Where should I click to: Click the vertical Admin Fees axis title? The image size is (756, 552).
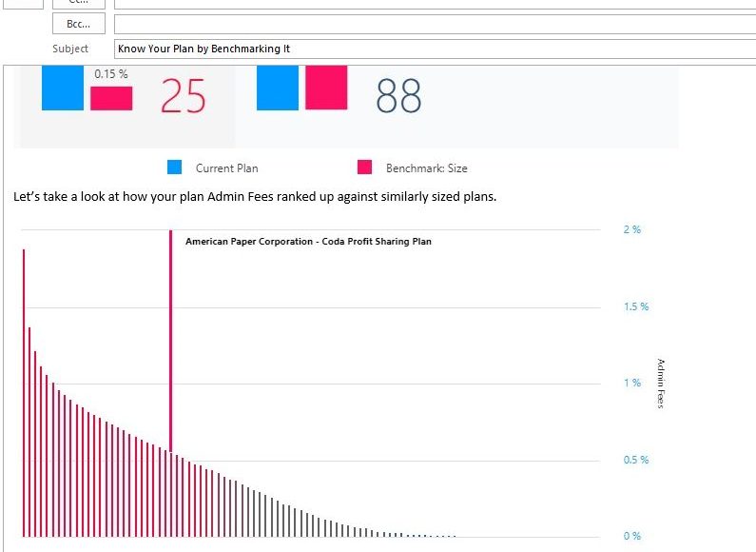pos(662,384)
